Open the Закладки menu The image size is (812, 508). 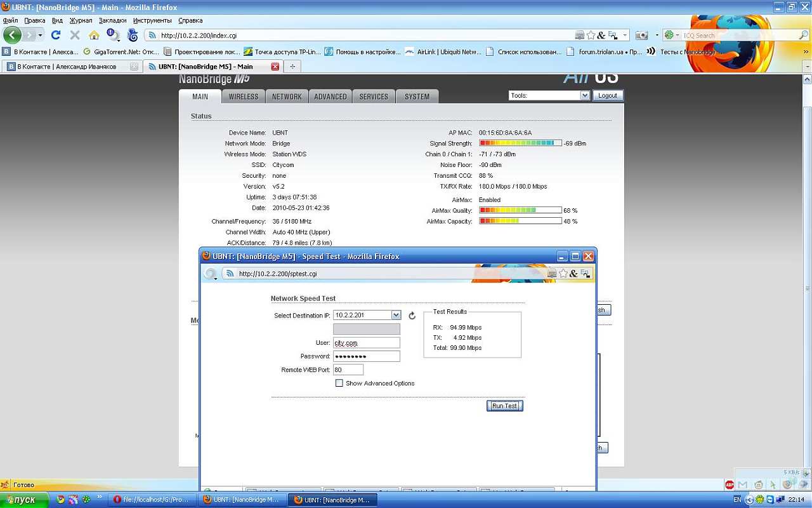pyautogui.click(x=113, y=20)
